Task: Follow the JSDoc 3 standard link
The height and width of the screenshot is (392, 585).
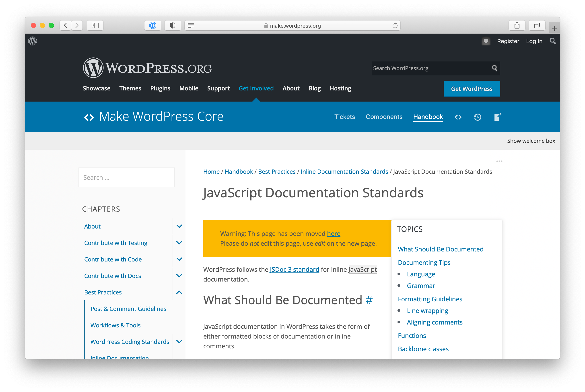Action: [294, 269]
